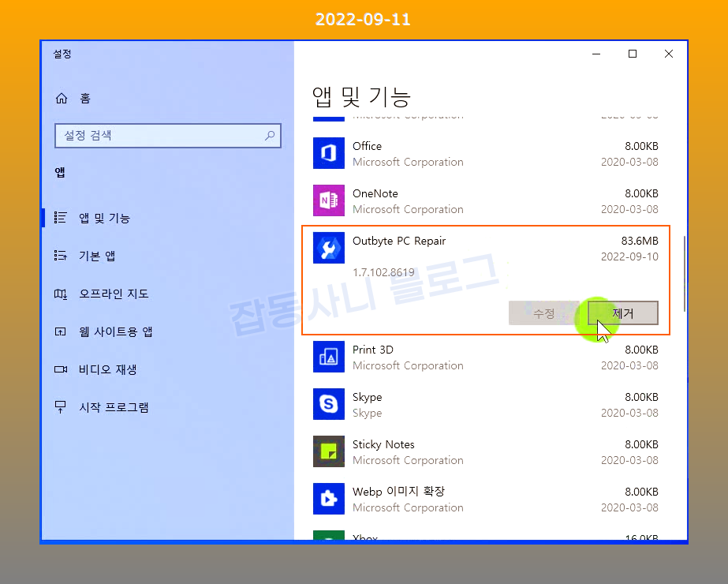Click the 시작 프로그램 sidebar icon
The height and width of the screenshot is (584, 728).
(61, 407)
